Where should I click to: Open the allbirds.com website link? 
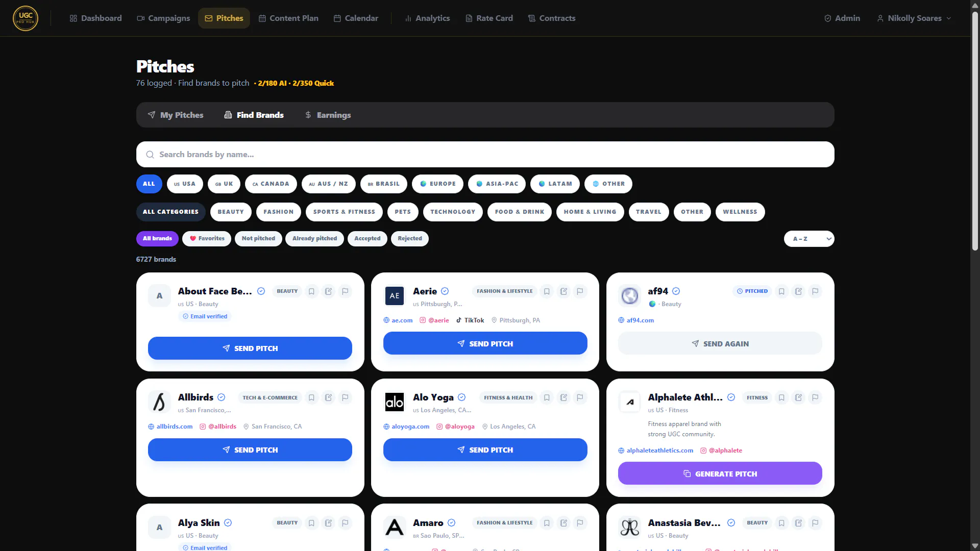pos(170,427)
